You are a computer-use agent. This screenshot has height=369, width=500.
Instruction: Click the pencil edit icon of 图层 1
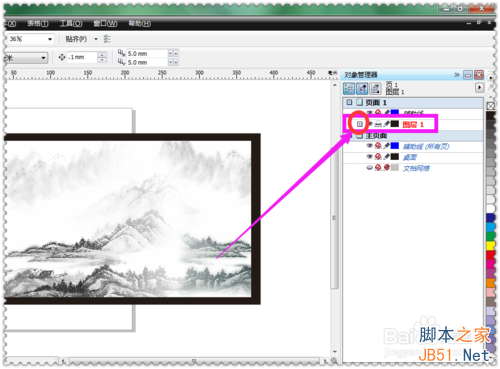pos(387,124)
